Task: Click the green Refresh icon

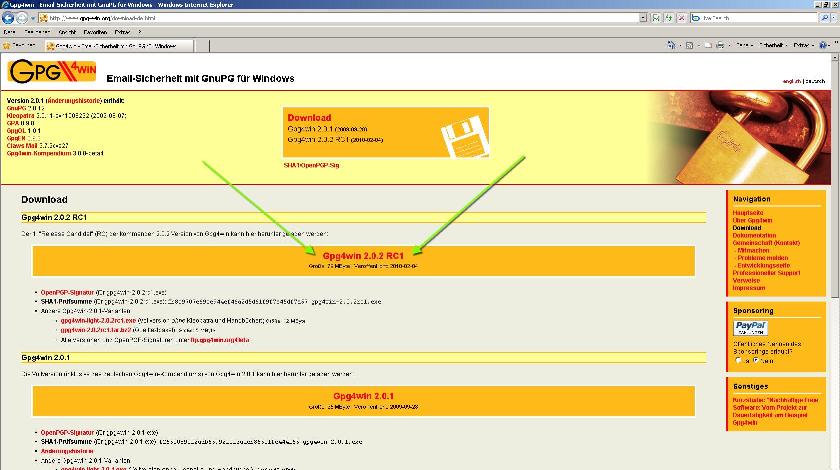Action: 669,18
